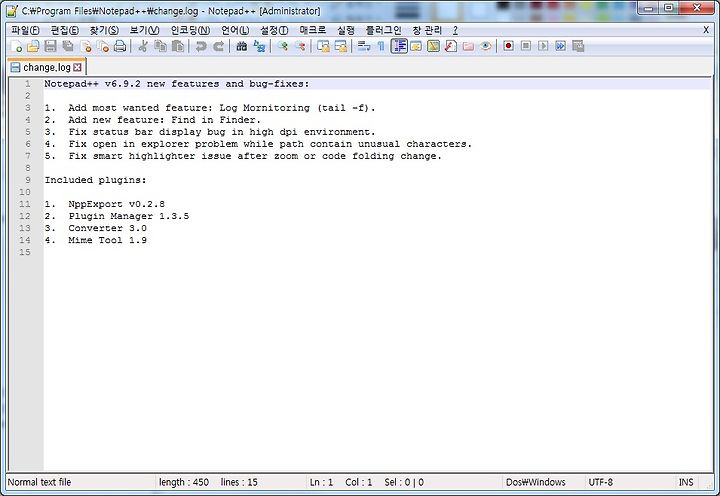
Task: Toggle the indent guide button
Action: [x=399, y=46]
